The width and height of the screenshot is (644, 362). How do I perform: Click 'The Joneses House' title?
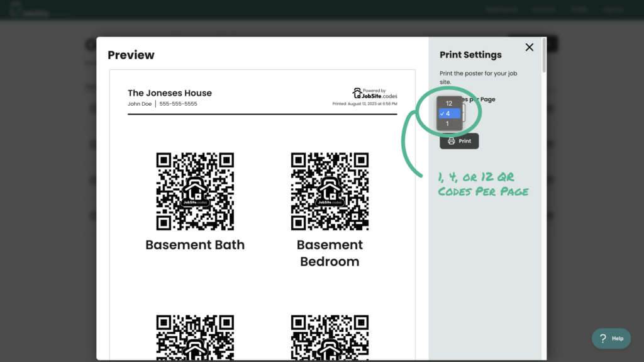pyautogui.click(x=170, y=93)
